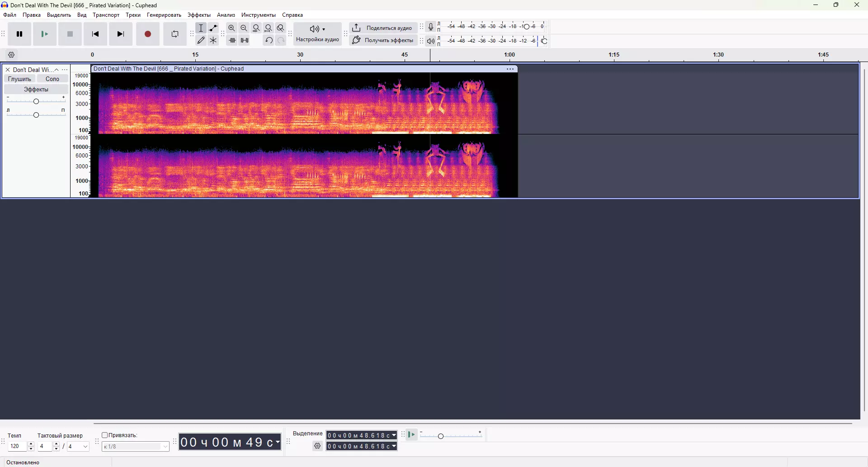Skip to the end of the project

121,34
